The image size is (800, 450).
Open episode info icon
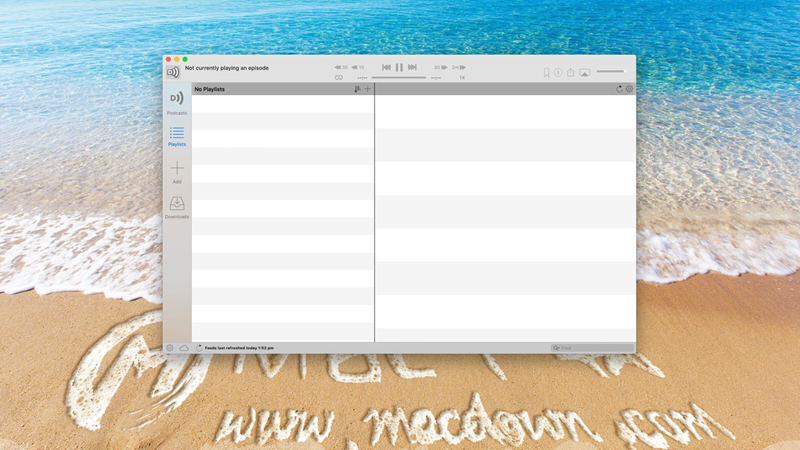[x=558, y=72]
